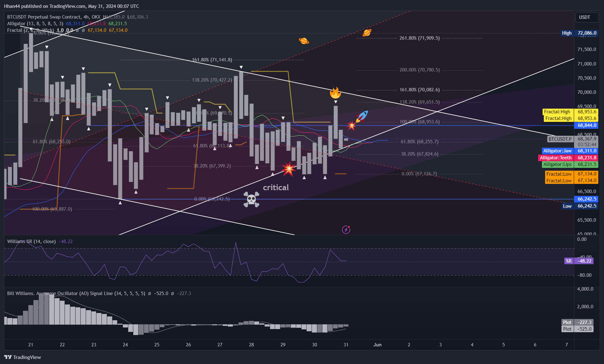Click the '21' date on time axis
604x364 pixels.
point(31,345)
